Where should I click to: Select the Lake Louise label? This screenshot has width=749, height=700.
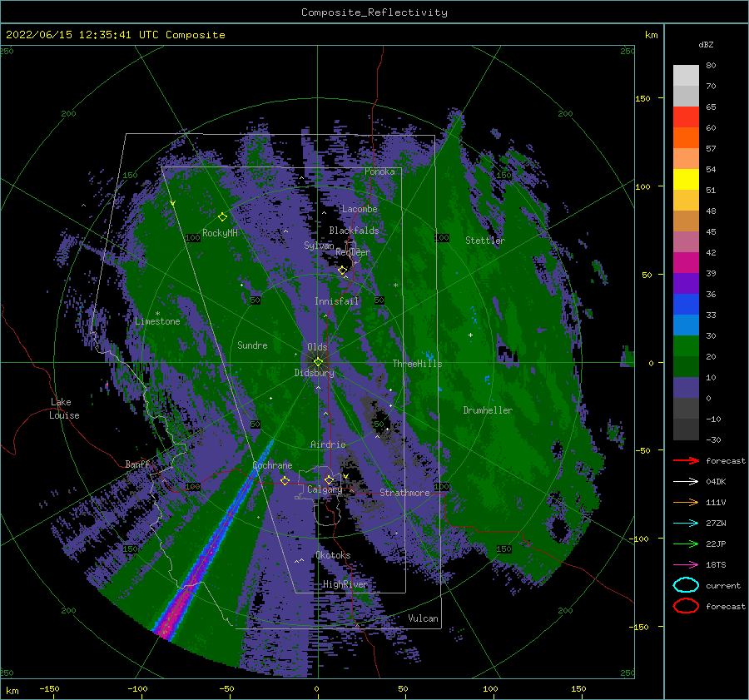click(64, 409)
